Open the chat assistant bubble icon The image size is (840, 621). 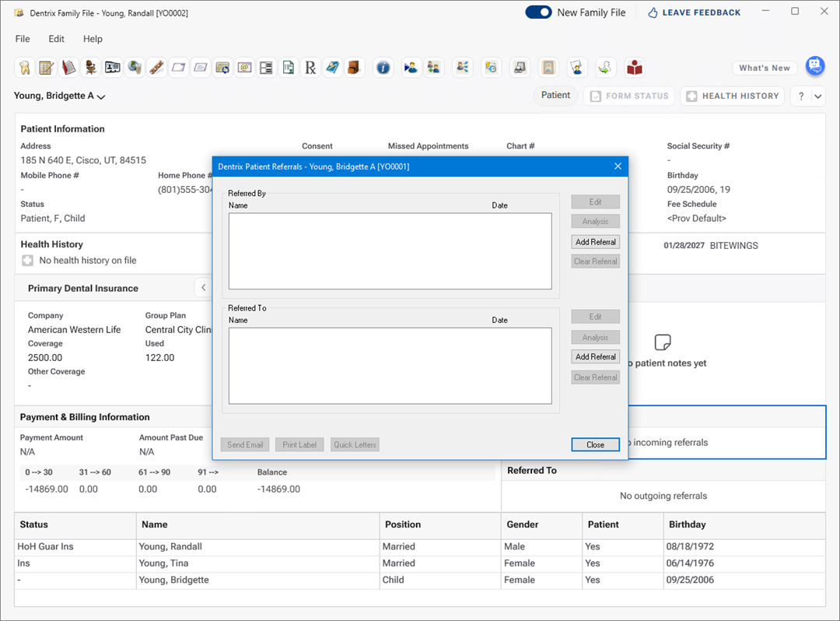pos(815,66)
